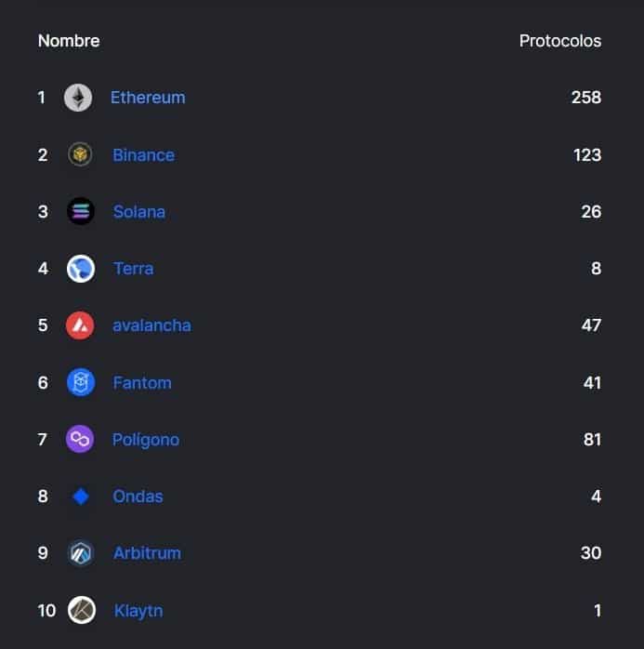Screen dimensions: 644x649
Task: Open the Ethereum chain link
Action: point(148,98)
